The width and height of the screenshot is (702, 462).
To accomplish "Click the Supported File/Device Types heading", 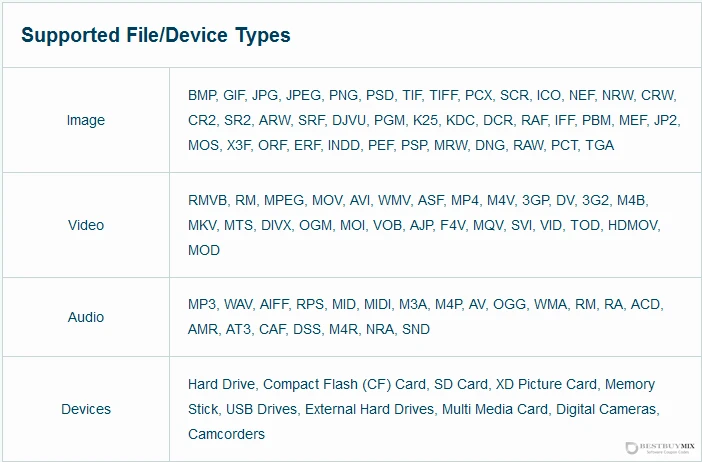I will [x=156, y=35].
